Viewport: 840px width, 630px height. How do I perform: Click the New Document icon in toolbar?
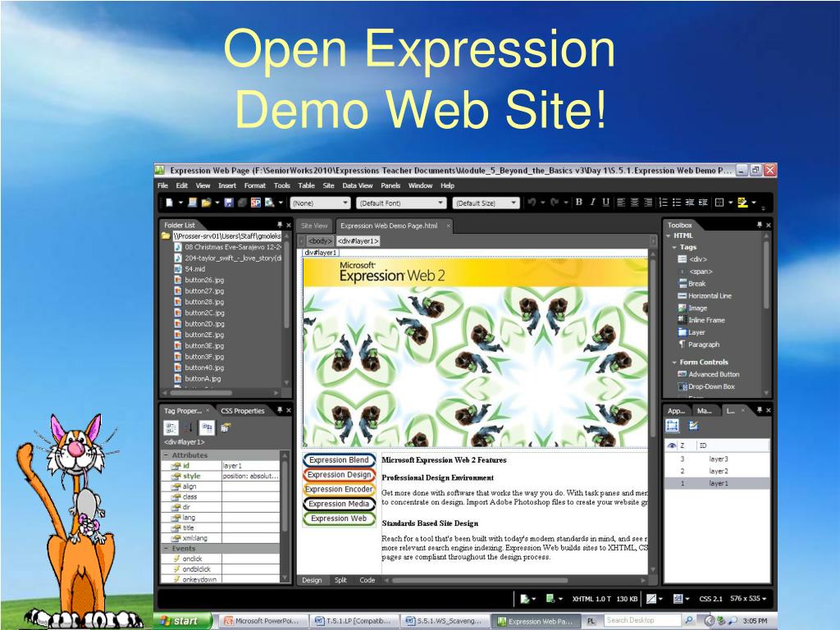tap(169, 203)
